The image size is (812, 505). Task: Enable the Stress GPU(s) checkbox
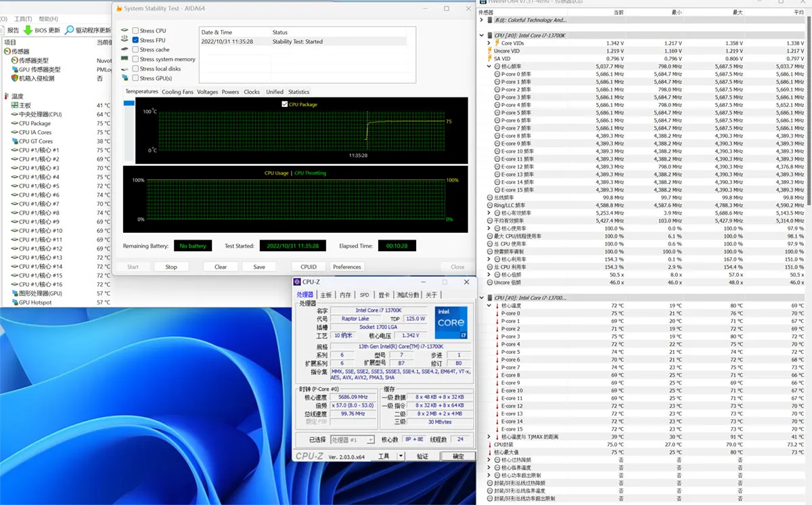[135, 78]
